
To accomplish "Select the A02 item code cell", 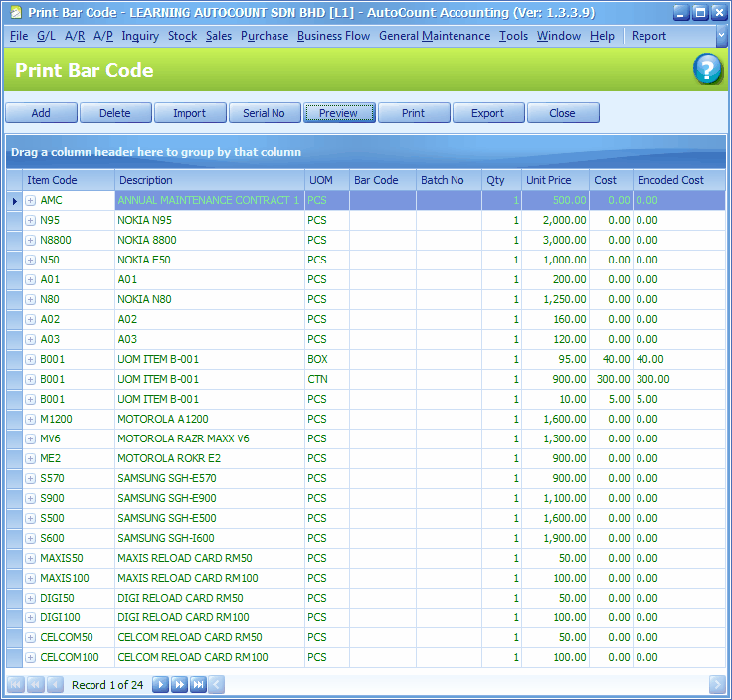I will click(69, 319).
